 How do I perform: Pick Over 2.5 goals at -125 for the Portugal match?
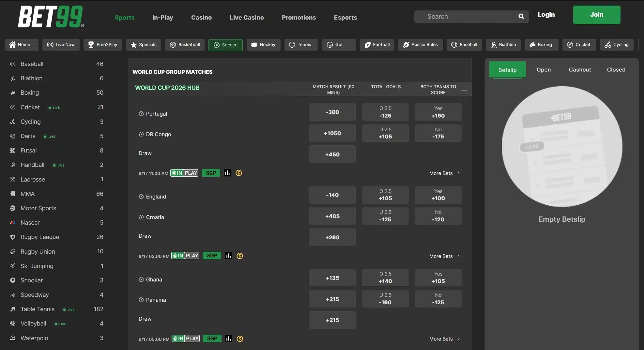(x=385, y=112)
